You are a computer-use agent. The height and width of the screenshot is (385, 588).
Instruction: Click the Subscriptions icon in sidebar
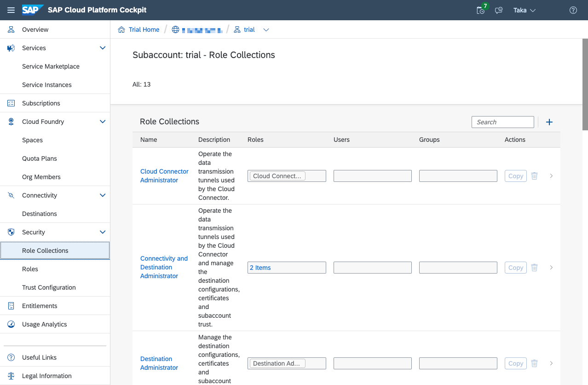(x=11, y=103)
